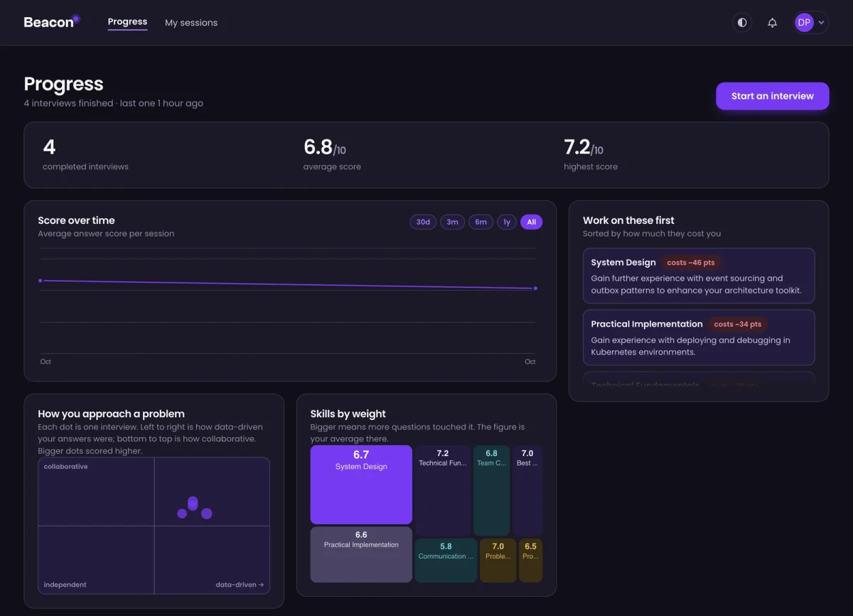Switch to the Progress tab
This screenshot has width=853, height=616.
(x=127, y=22)
